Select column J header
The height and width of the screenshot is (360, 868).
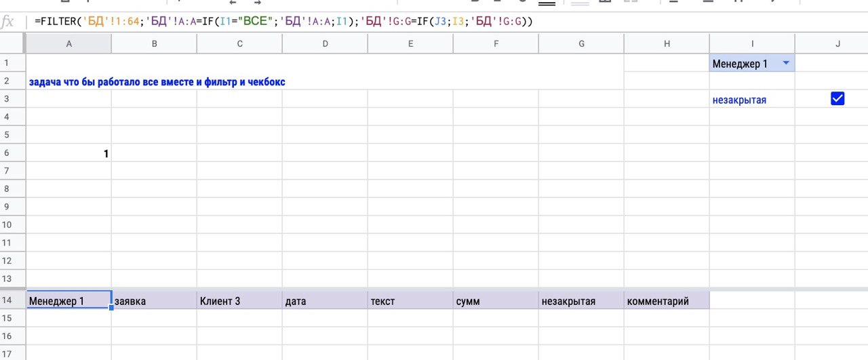(x=831, y=43)
